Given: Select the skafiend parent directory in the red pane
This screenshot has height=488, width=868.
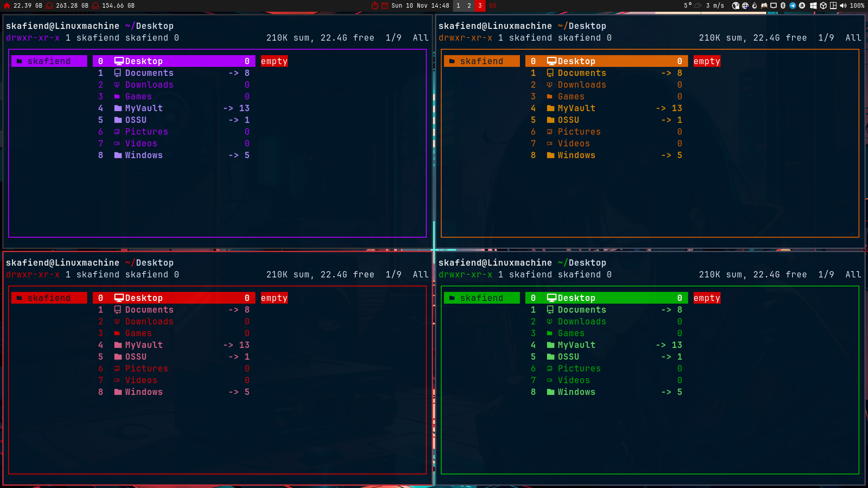Looking at the screenshot, I should tap(48, 298).
